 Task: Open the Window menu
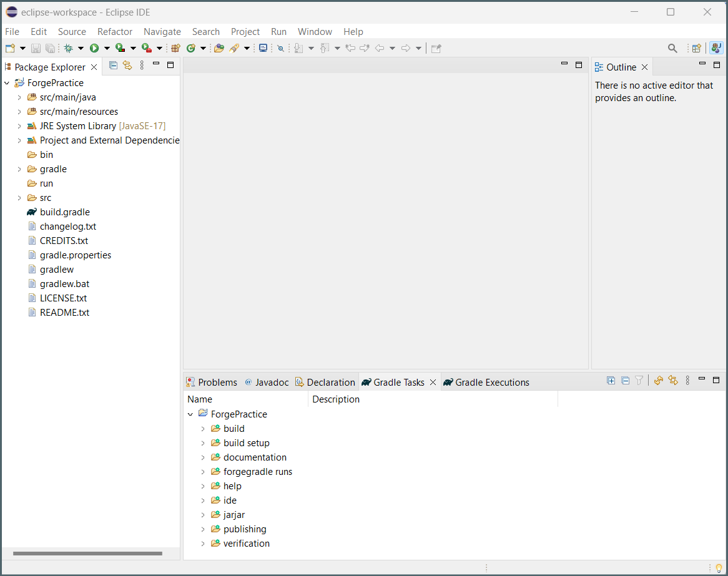click(x=315, y=32)
